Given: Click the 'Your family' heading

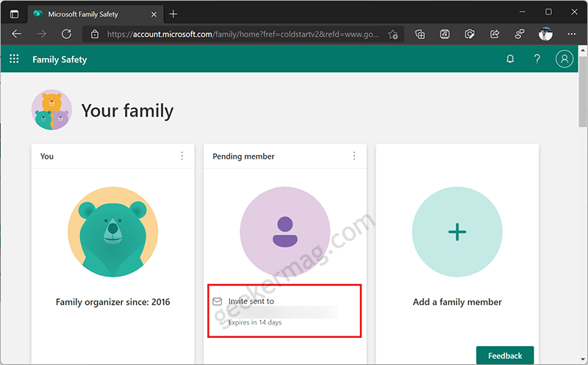Looking at the screenshot, I should click(x=127, y=111).
